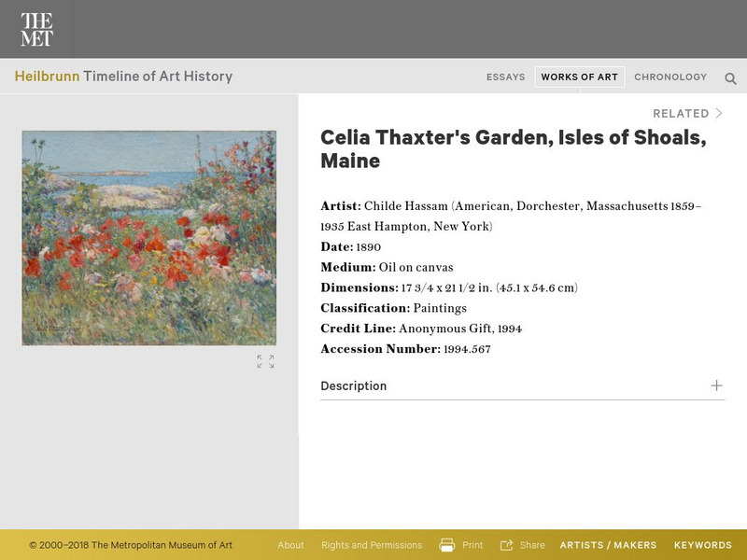Open the search magnifier icon

coord(730,78)
